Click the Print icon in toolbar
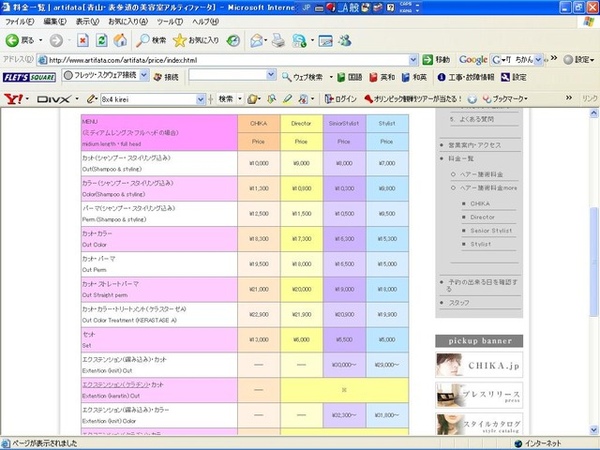The width and height of the screenshot is (600, 450). click(278, 40)
